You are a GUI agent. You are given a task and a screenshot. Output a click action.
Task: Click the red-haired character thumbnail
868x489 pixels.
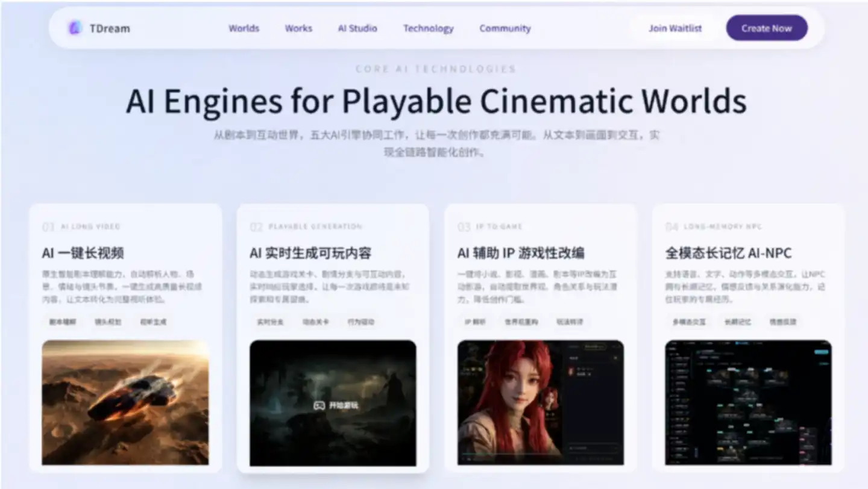coord(541,402)
